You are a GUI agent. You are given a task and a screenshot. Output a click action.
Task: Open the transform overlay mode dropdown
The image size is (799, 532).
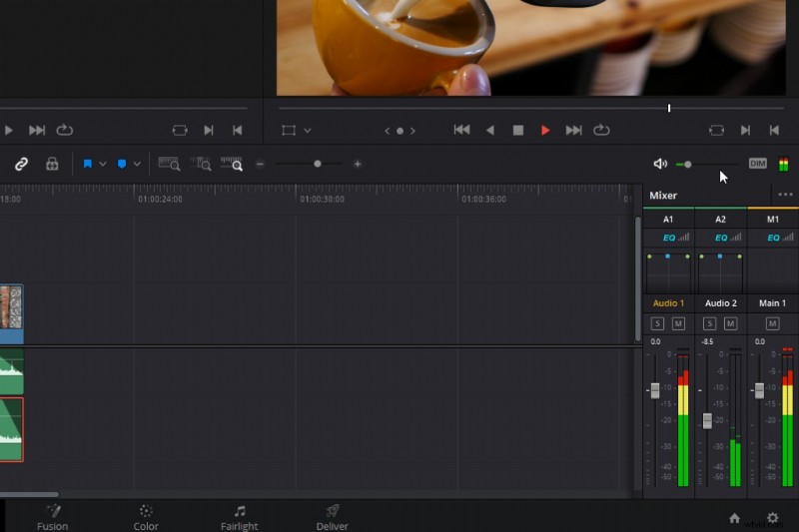(x=308, y=131)
